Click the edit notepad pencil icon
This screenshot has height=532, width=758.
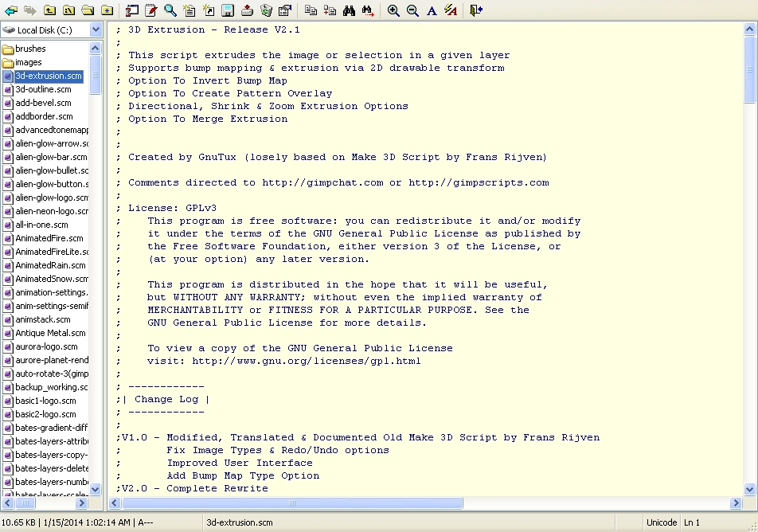coord(150,10)
